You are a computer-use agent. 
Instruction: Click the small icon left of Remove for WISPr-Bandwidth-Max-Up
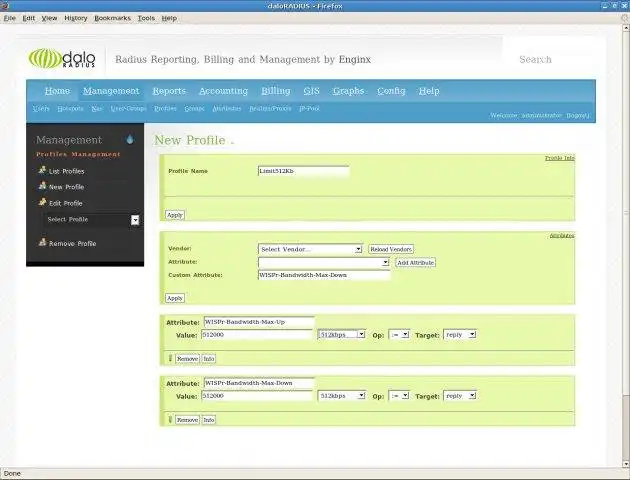(170, 358)
